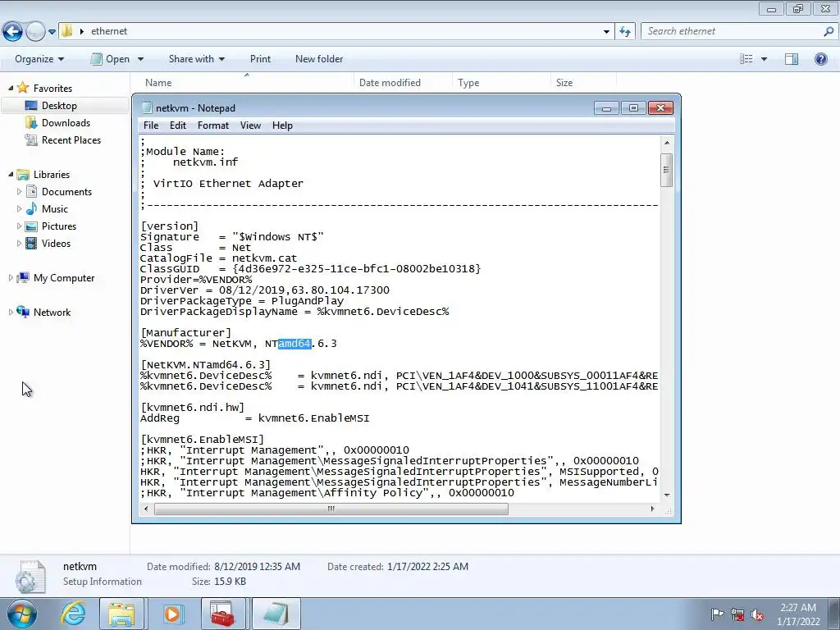
Task: Open the view options dropdown arrow
Action: [764, 59]
